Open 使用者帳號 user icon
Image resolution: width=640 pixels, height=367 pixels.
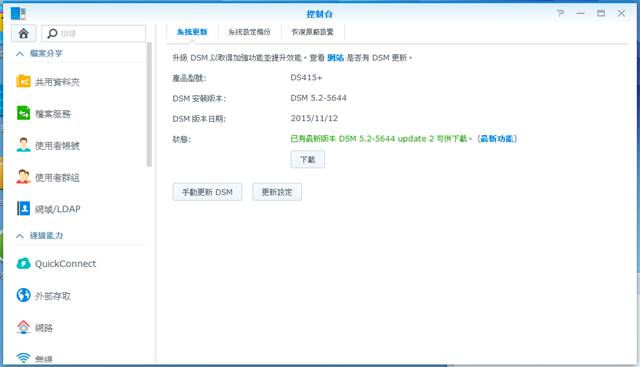pyautogui.click(x=23, y=145)
